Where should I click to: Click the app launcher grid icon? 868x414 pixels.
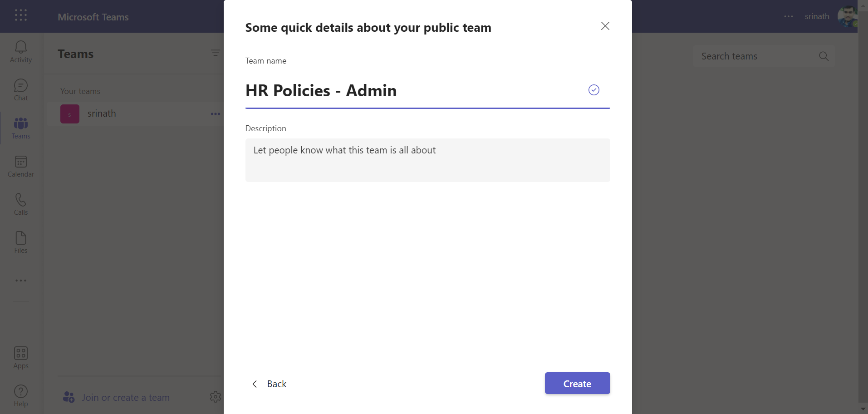(21, 15)
